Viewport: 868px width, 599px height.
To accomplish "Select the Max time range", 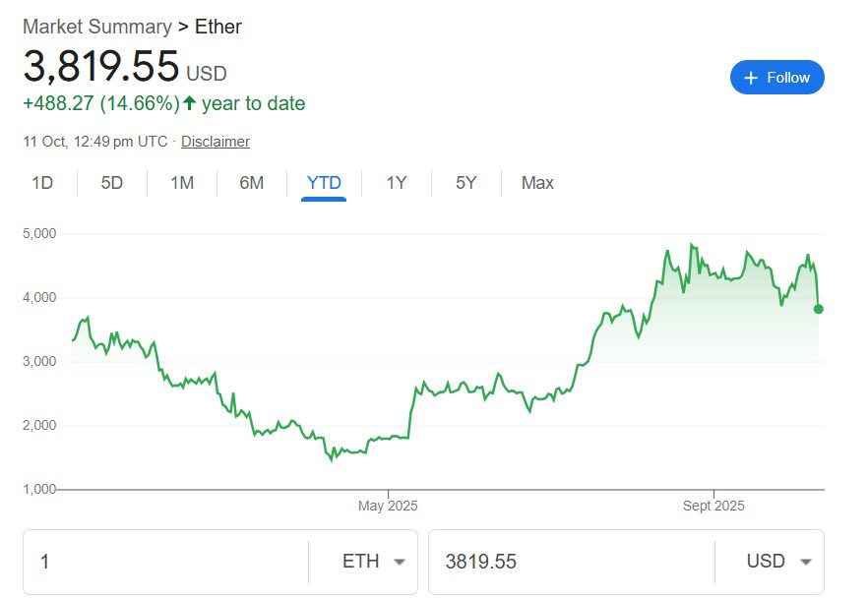I will coord(537,183).
